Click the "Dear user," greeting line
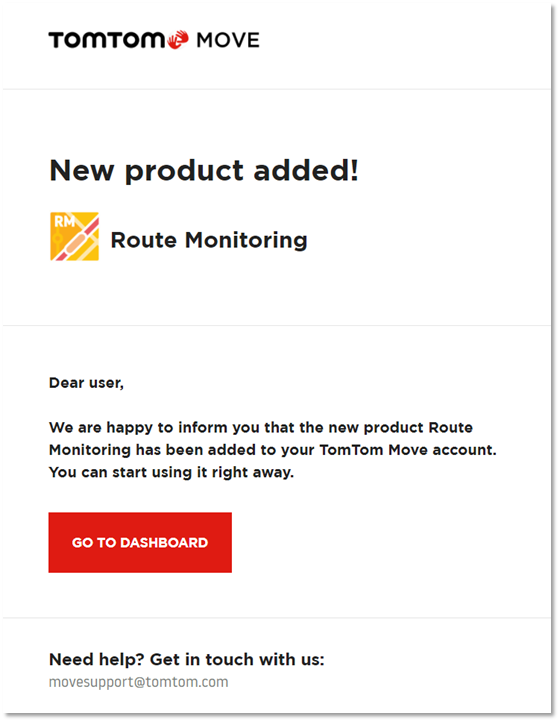This screenshot has height=722, width=560. click(x=86, y=383)
